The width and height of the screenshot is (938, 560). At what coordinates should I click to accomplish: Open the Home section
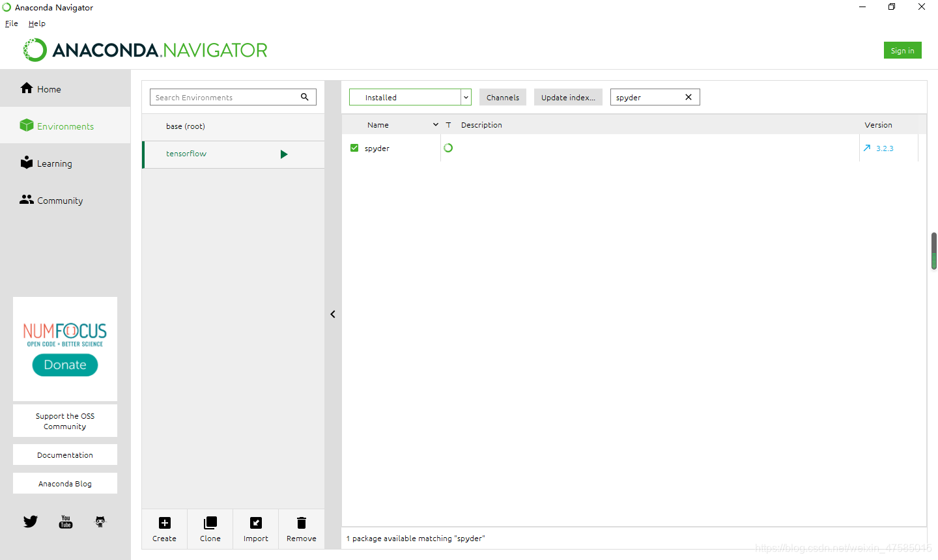click(x=65, y=89)
